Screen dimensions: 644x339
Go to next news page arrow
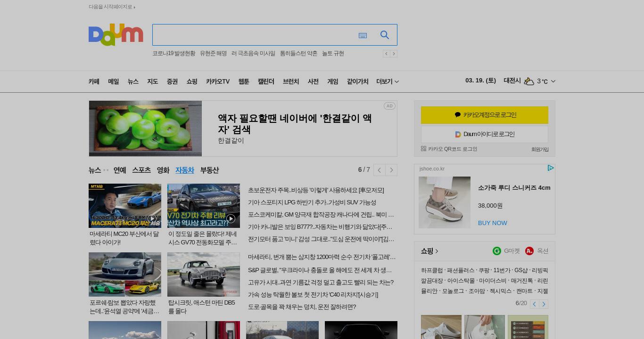pos(391,170)
